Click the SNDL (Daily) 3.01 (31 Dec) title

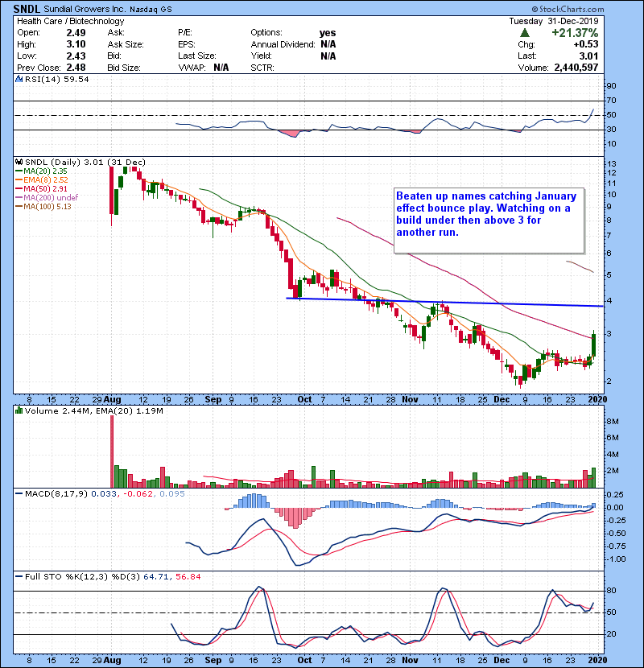(x=85, y=163)
